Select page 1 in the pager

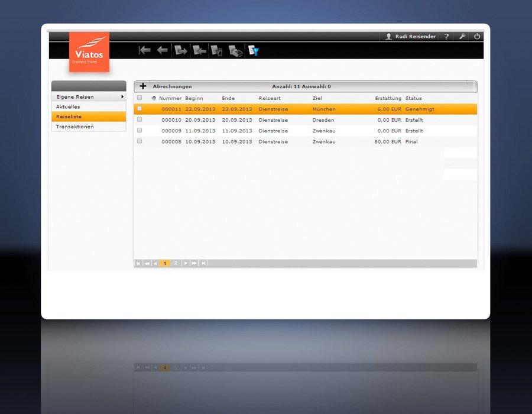(x=165, y=263)
